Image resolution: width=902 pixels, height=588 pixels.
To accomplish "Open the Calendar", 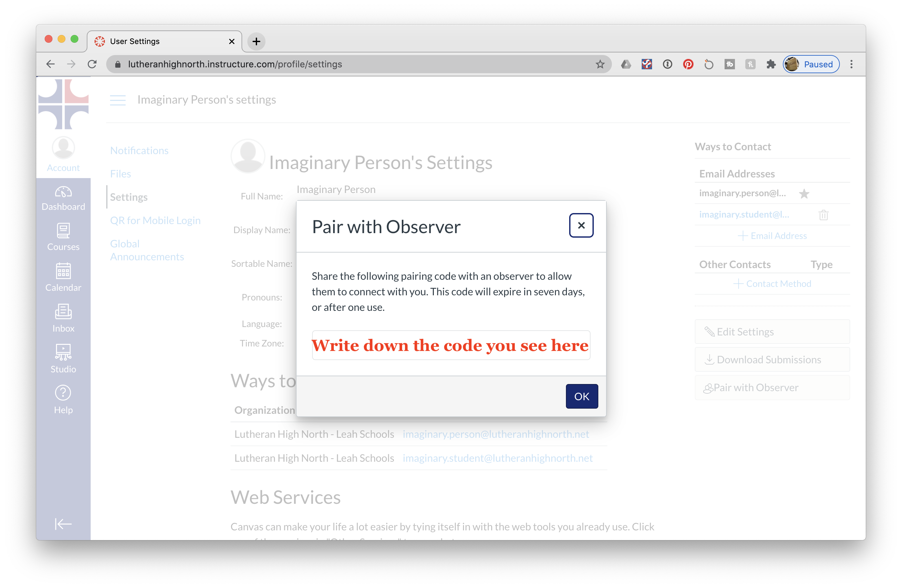I will 63,277.
